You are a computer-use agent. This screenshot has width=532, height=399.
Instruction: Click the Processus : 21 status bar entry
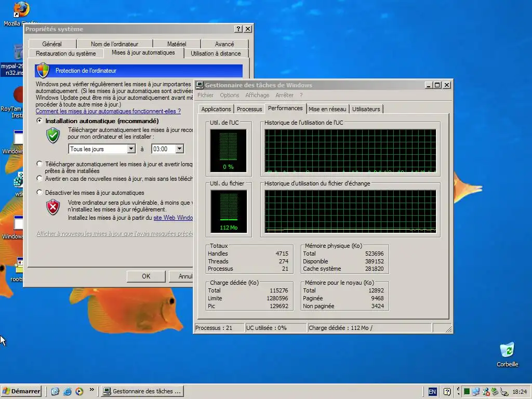click(219, 328)
